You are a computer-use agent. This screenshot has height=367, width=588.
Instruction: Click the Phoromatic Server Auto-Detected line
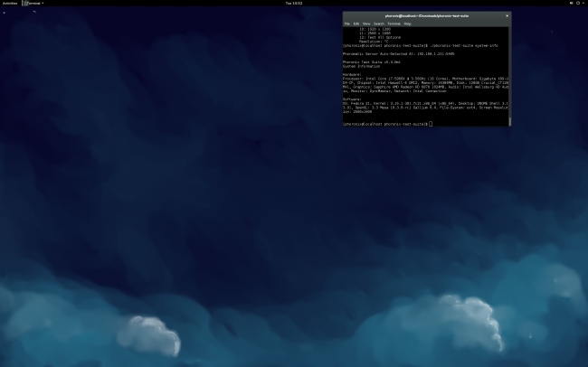click(x=398, y=53)
